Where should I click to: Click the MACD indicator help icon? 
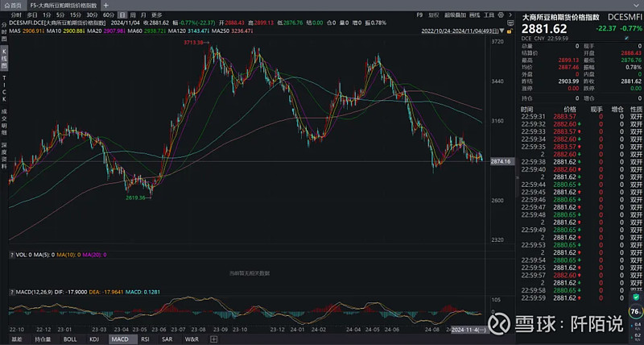pos(12,292)
